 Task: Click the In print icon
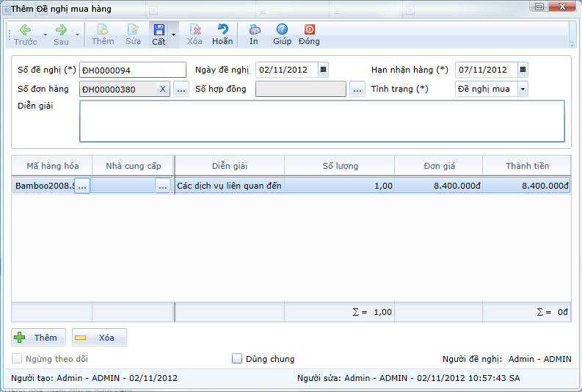pyautogui.click(x=254, y=30)
